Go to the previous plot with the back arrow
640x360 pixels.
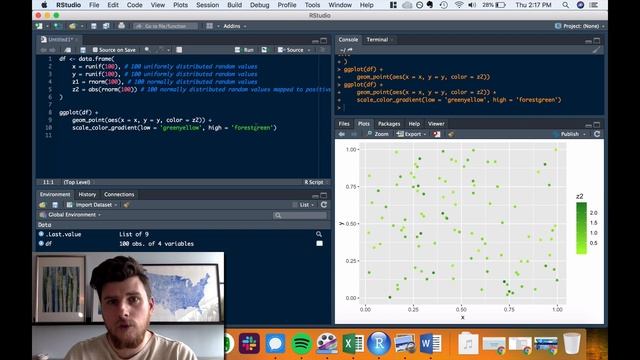pos(342,134)
